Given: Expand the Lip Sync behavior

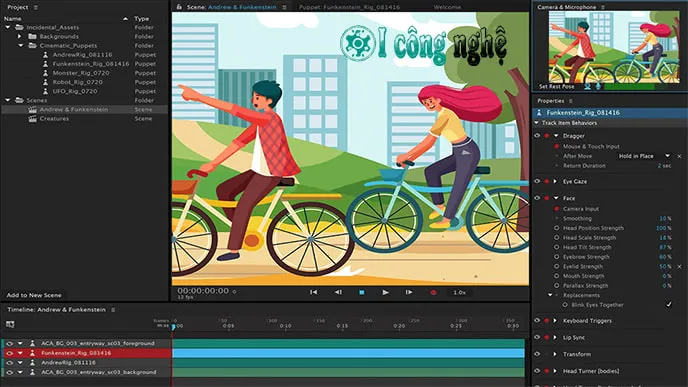Looking at the screenshot, I should tap(555, 337).
